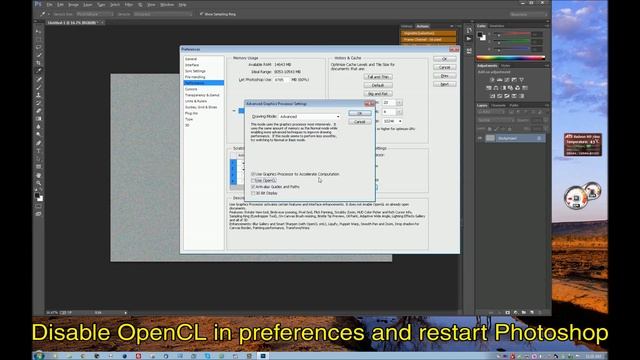
Task: Select Cursors in Preferences list
Action: coord(191,89)
